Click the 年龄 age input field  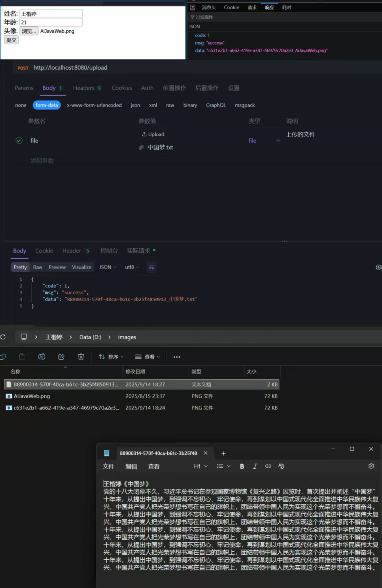coord(51,22)
